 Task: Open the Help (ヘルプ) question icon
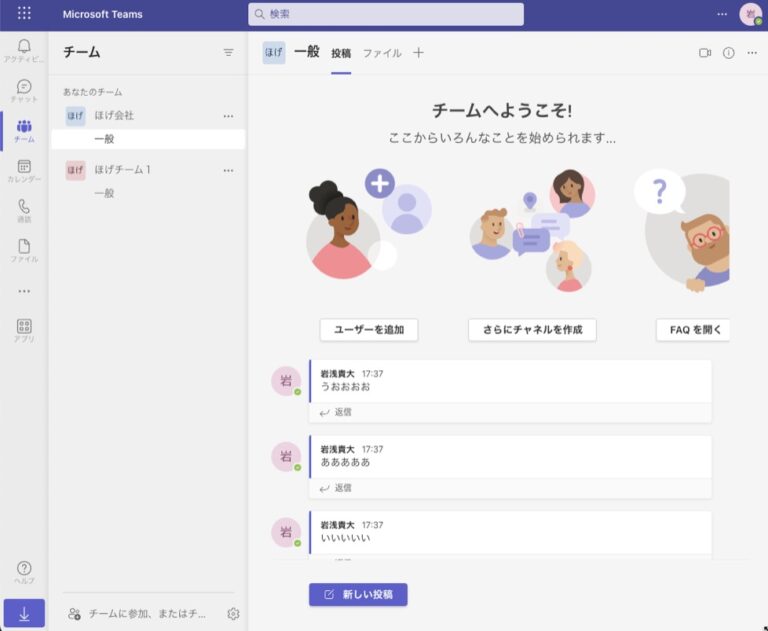pos(24,573)
